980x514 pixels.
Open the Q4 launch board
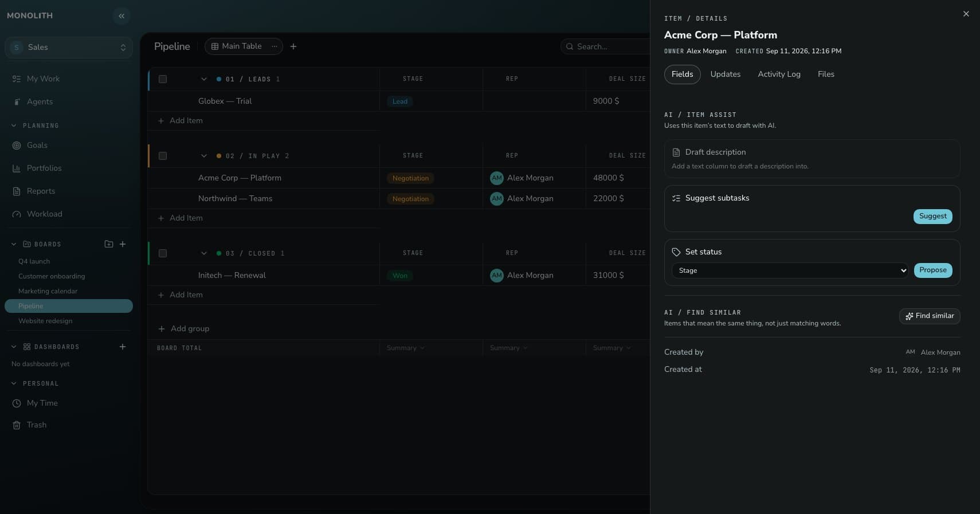coord(69,261)
